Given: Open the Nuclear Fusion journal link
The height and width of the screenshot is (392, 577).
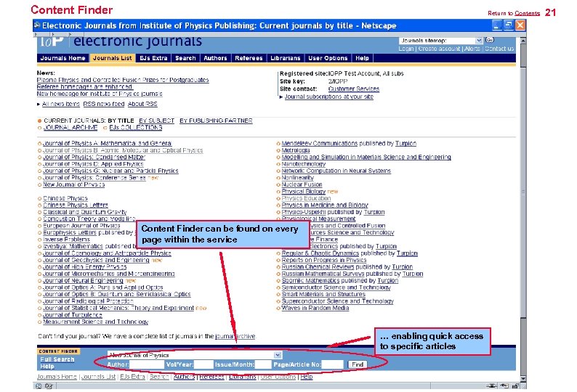Looking at the screenshot, I should click(302, 184).
